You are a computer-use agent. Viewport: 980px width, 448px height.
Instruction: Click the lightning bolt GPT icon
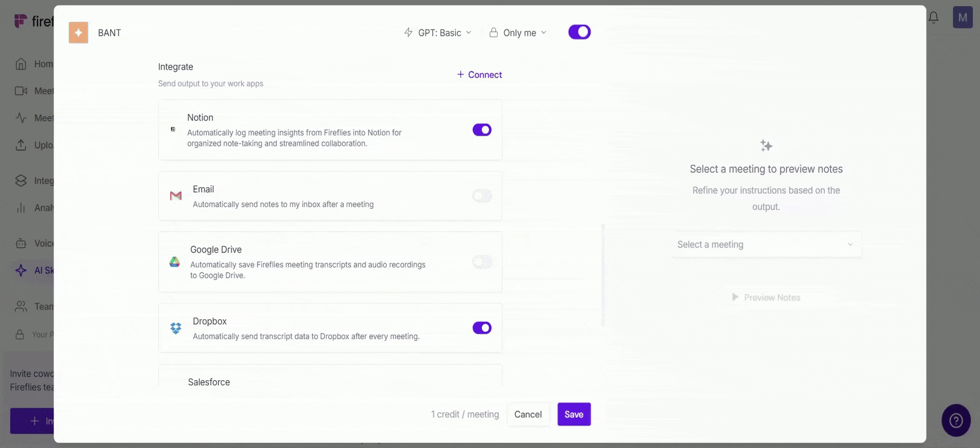click(x=408, y=33)
